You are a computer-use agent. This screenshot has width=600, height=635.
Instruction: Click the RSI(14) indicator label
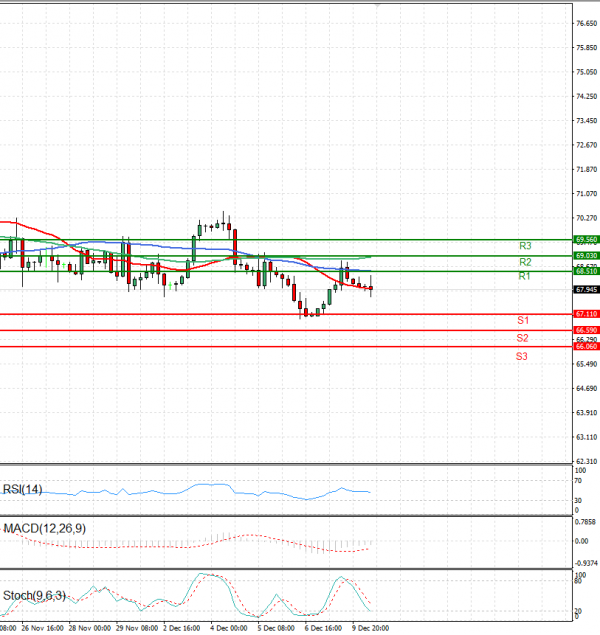click(x=22, y=490)
